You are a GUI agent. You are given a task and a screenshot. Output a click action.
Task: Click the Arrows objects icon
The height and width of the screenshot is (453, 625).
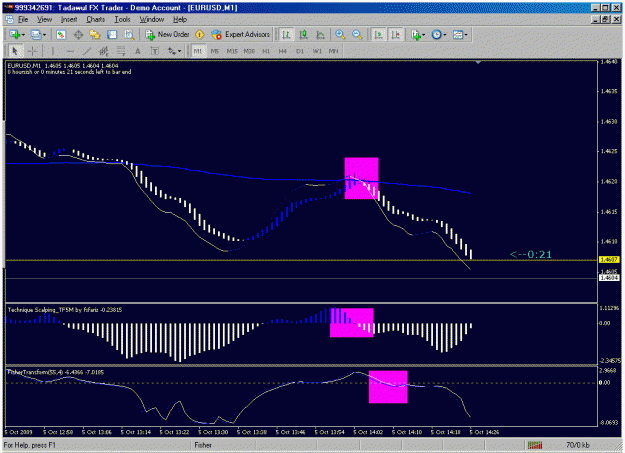(172, 51)
